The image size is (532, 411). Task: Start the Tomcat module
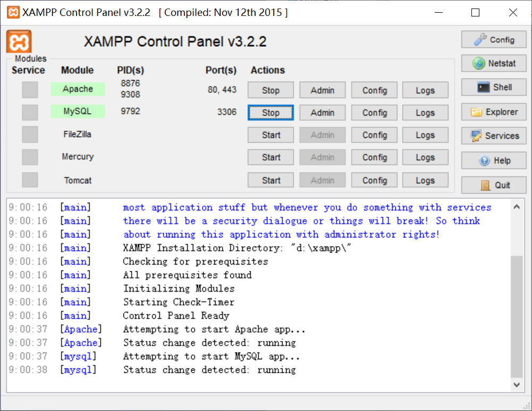pos(271,180)
